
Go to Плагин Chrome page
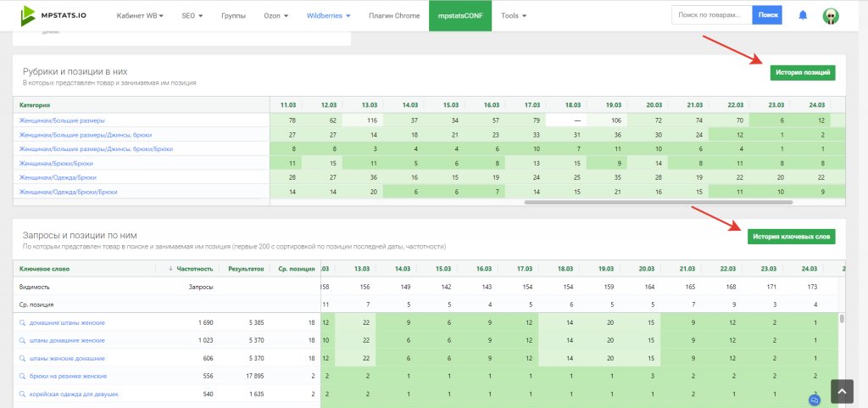394,15
